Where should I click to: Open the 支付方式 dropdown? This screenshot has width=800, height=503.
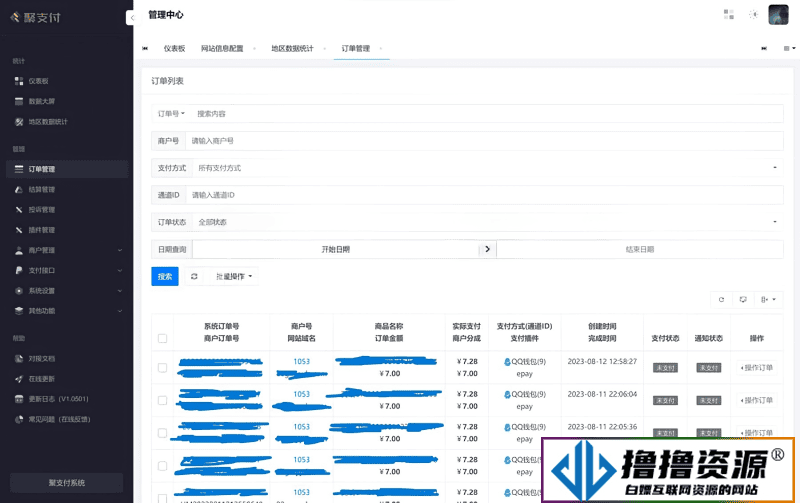click(487, 168)
